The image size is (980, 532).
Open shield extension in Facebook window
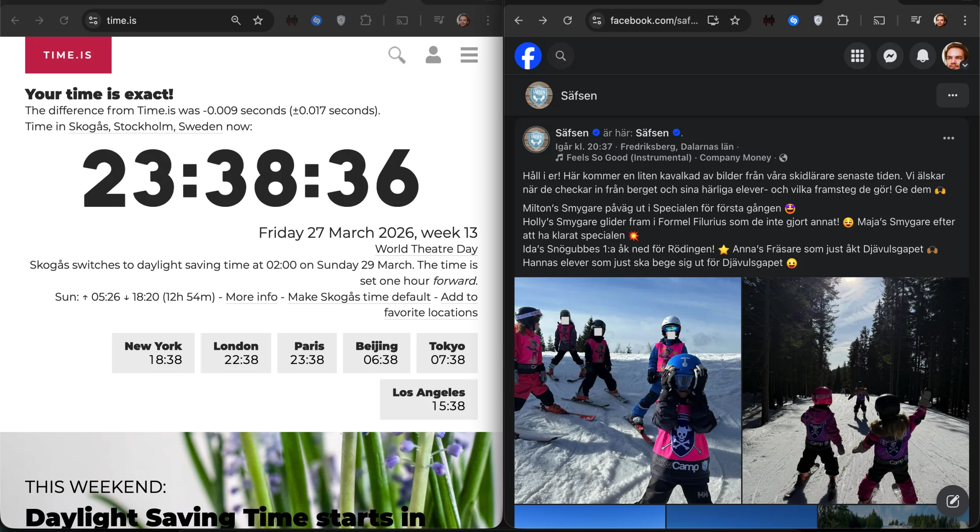pos(818,20)
